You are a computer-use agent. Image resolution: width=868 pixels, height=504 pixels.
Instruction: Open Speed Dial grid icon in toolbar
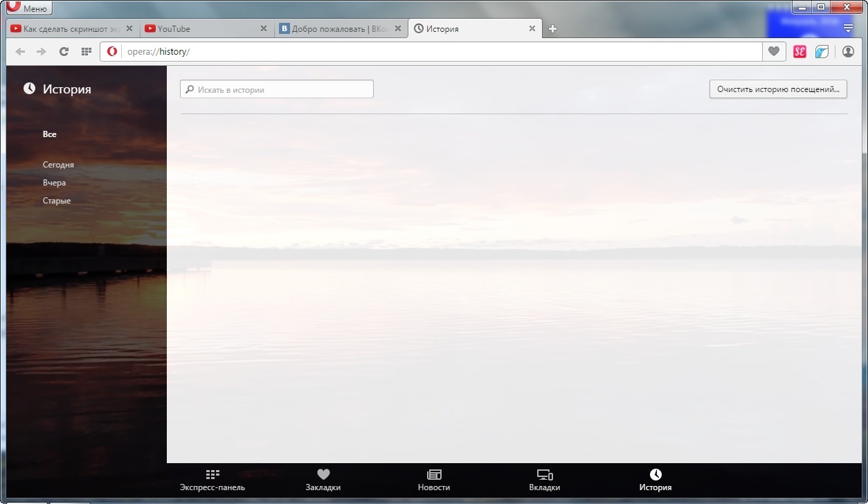pos(87,52)
